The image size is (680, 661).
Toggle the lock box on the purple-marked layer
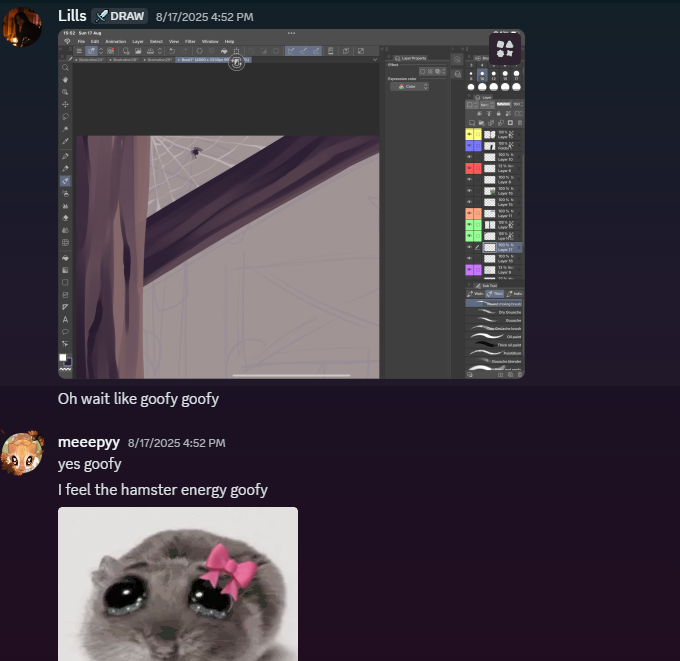click(x=477, y=270)
